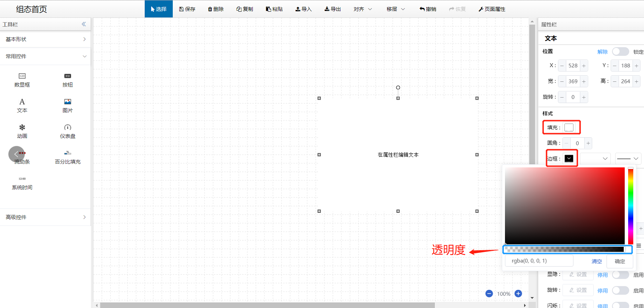Pick the 按钮 button control icon
The width and height of the screenshot is (644, 308).
(67, 80)
